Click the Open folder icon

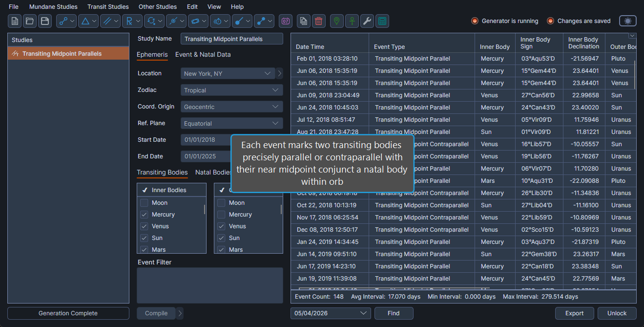tap(30, 21)
